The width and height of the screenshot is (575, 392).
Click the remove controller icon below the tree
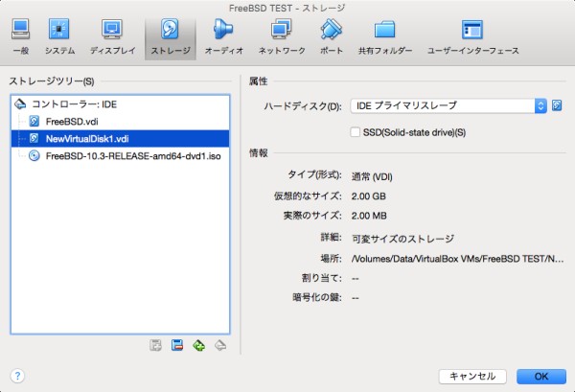220,345
